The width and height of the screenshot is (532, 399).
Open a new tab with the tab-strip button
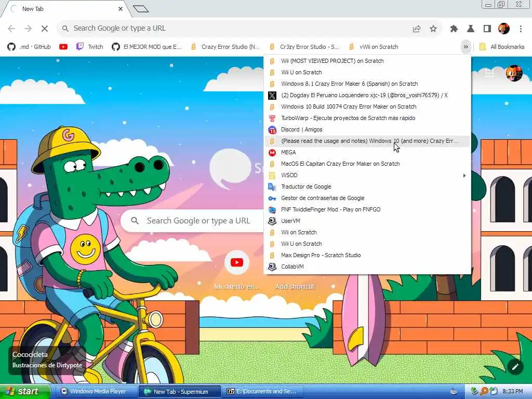(141, 9)
